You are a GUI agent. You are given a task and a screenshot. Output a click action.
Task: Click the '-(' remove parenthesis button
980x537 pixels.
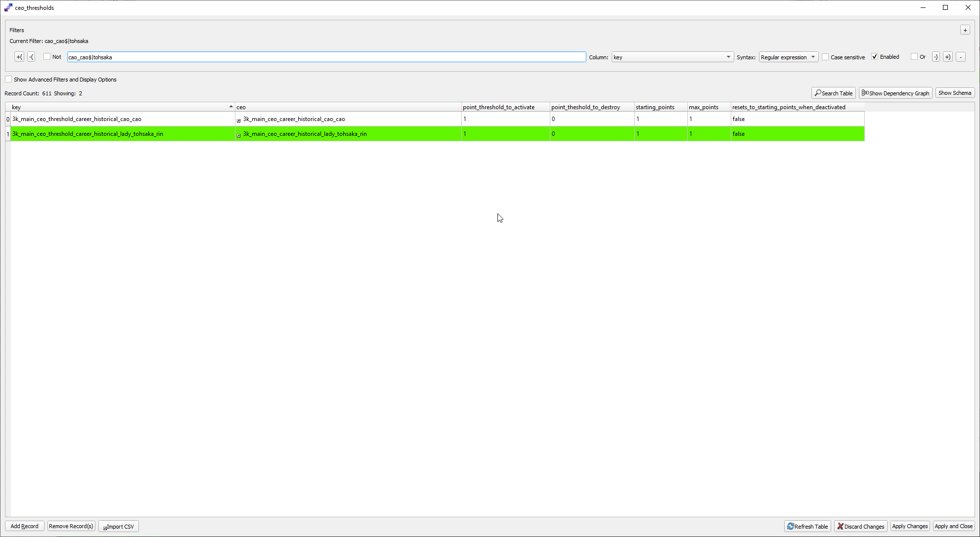[31, 57]
